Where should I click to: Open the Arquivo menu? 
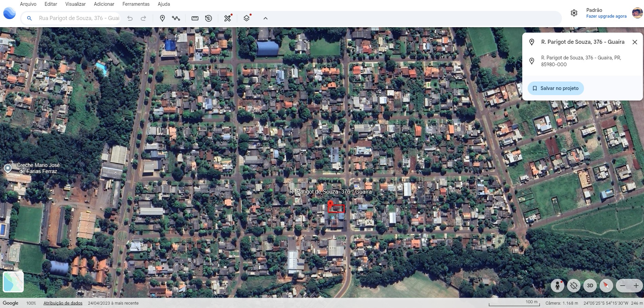[x=28, y=4]
